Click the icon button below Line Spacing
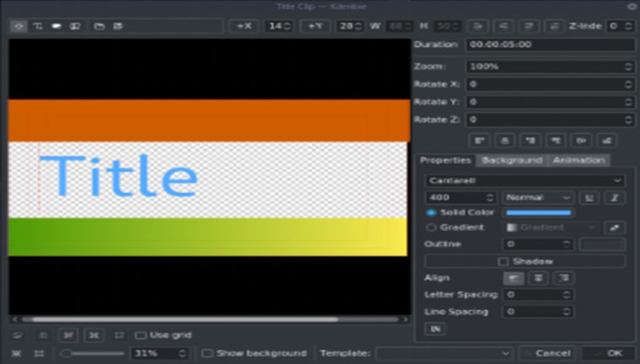Viewport: 640px width, 364px height. 435,329
